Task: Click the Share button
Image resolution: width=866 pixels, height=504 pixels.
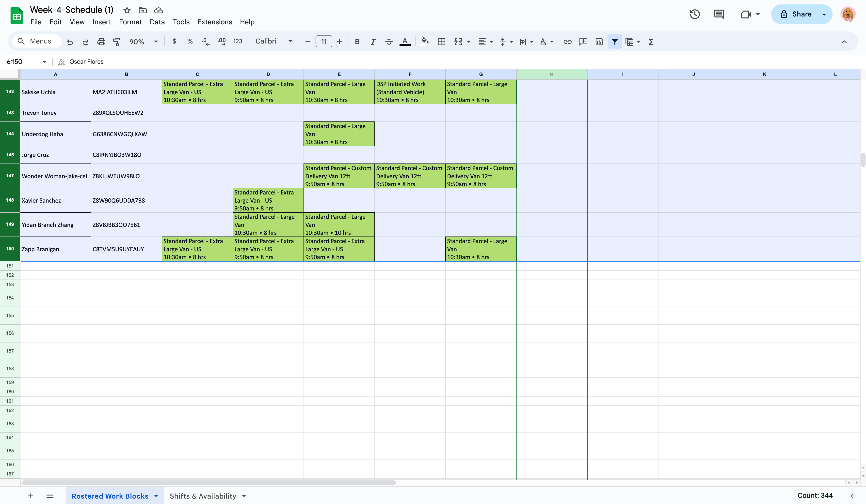Action: coord(796,14)
